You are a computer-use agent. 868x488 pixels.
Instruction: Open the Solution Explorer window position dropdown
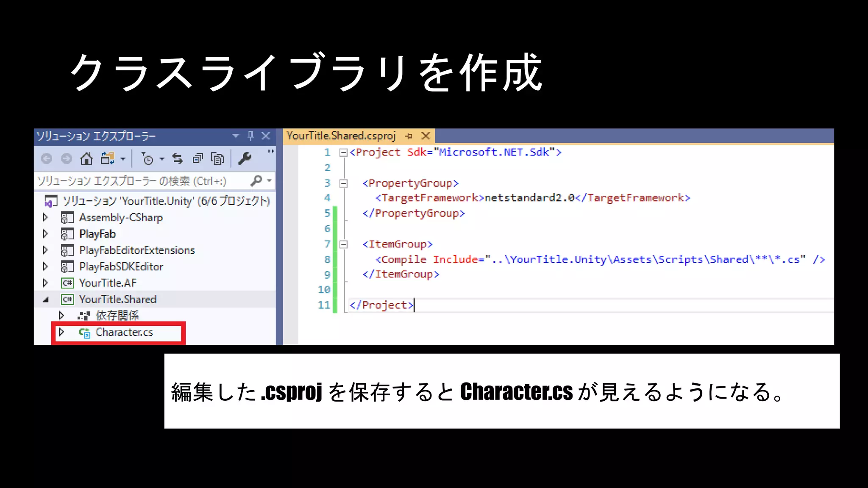[x=236, y=136]
